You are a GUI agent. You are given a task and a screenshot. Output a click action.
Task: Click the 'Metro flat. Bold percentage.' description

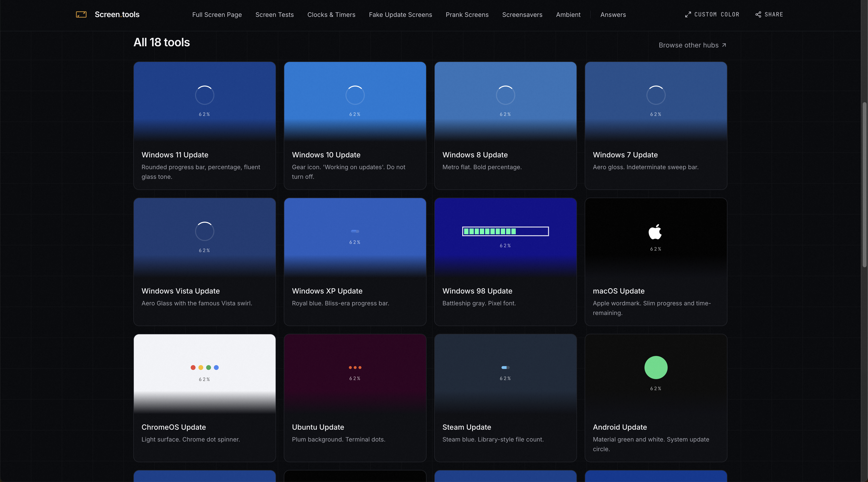pos(482,167)
